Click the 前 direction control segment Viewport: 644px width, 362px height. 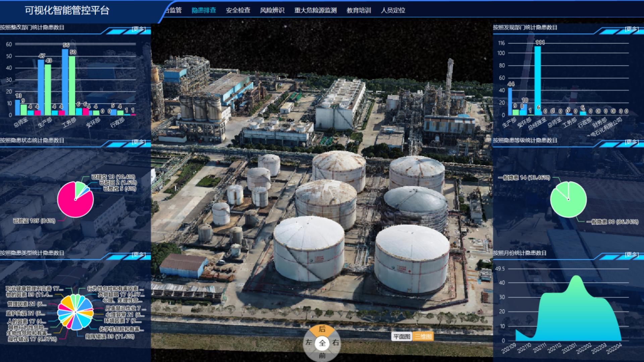point(322,356)
